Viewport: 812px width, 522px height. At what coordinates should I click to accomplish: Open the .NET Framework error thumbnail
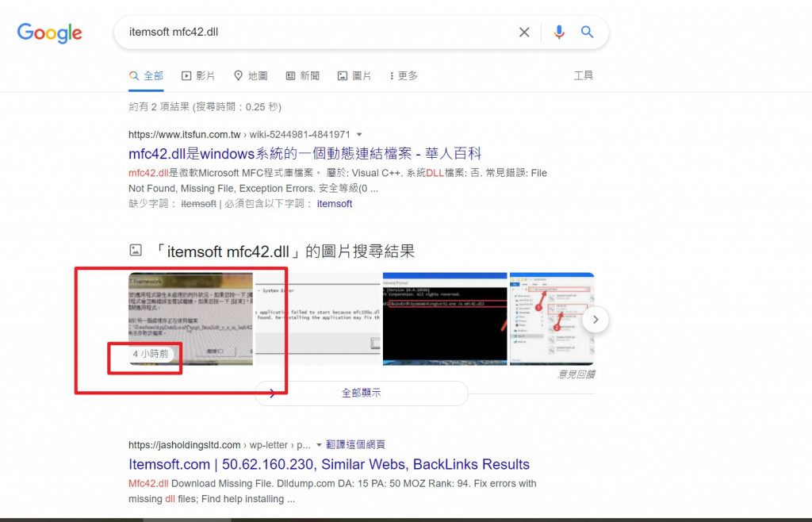pyautogui.click(x=190, y=319)
